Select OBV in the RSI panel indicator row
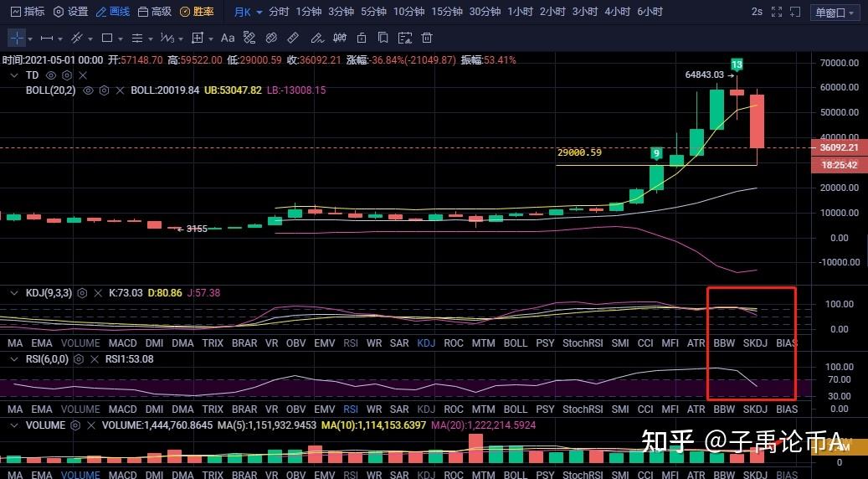The height and width of the screenshot is (479, 868). (295, 409)
